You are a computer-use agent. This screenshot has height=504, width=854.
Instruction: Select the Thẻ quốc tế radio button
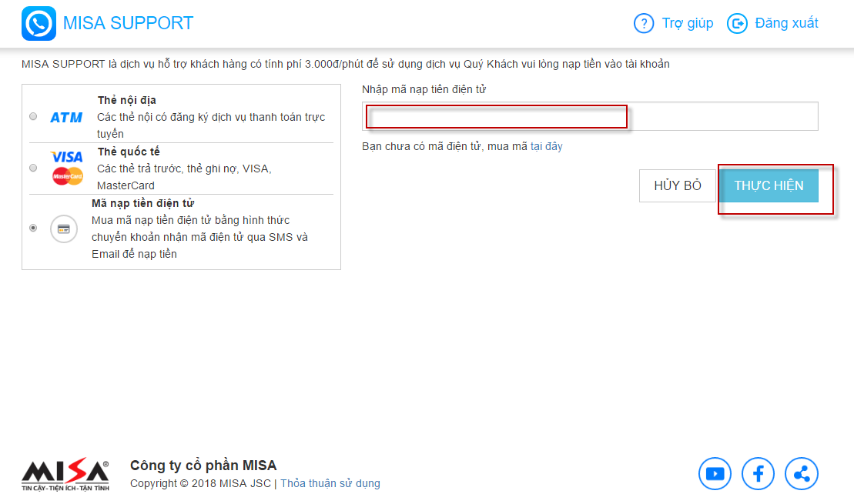(x=33, y=168)
